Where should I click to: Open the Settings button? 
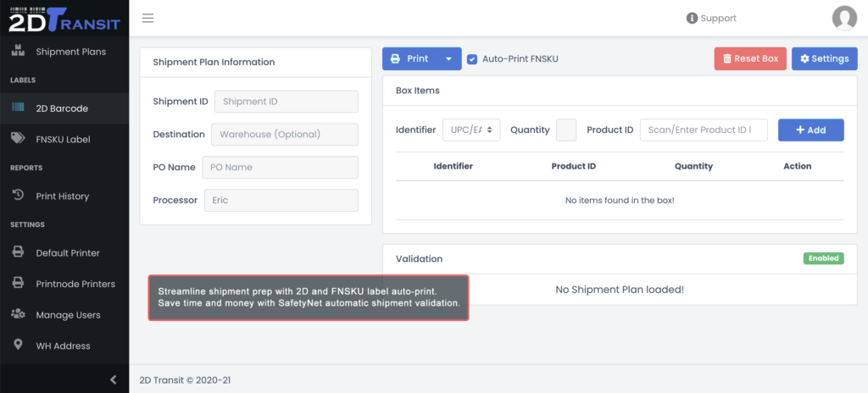click(x=824, y=58)
